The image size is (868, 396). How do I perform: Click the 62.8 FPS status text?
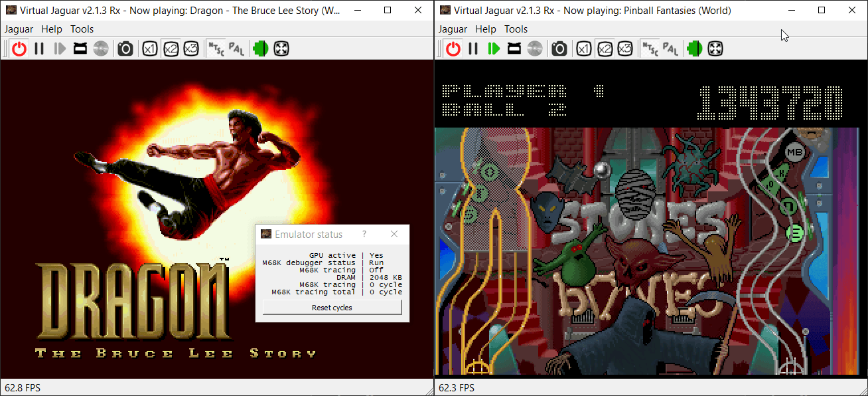tap(22, 387)
